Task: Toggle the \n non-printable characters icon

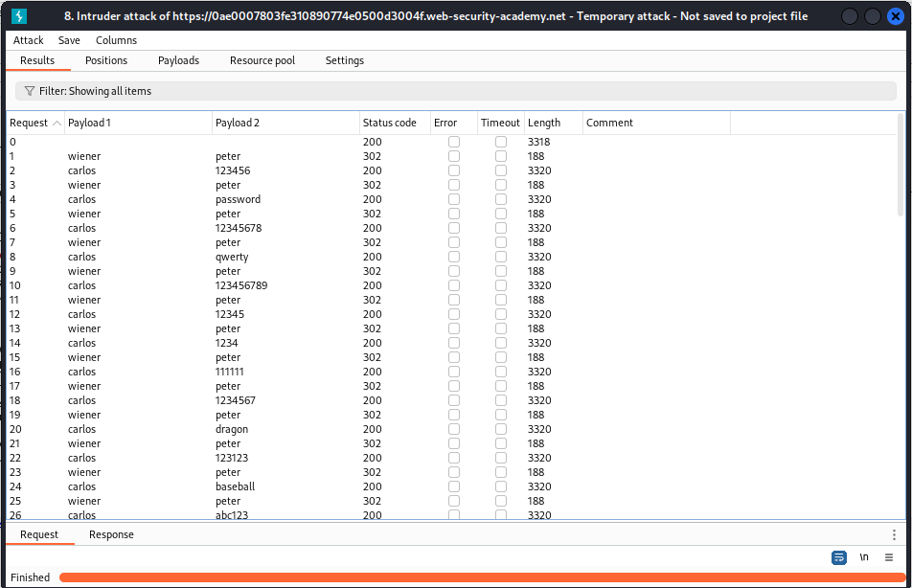Action: point(864,557)
